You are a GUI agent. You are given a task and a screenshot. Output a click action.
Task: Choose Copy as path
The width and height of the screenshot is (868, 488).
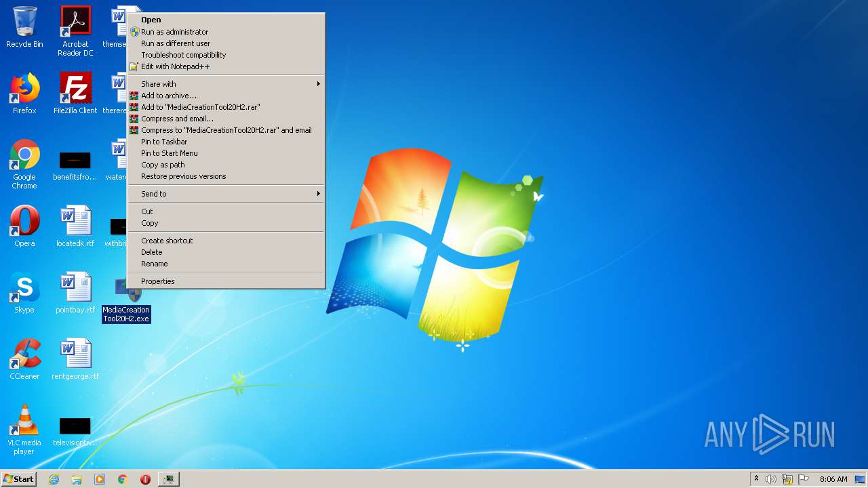pyautogui.click(x=226, y=165)
